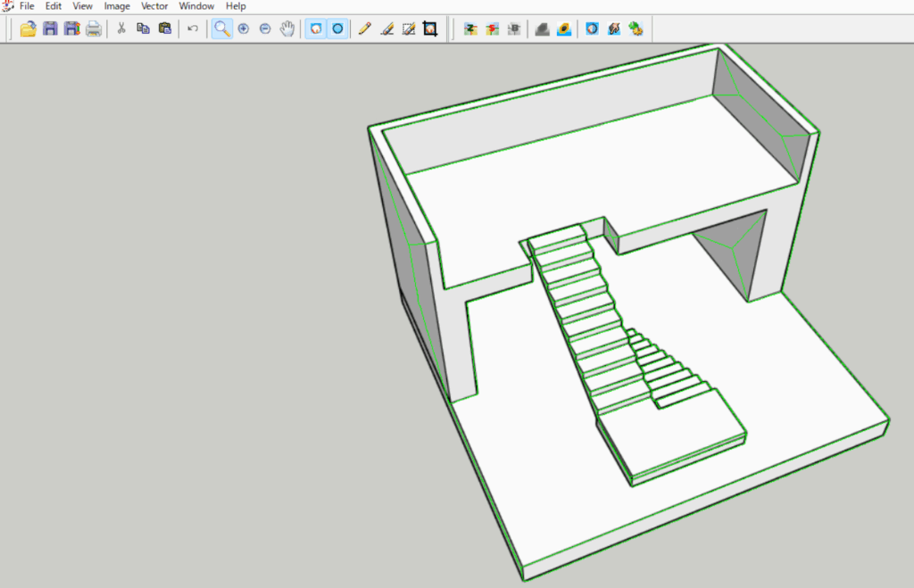914x588 pixels.
Task: Click the Copy icon
Action: click(143, 29)
